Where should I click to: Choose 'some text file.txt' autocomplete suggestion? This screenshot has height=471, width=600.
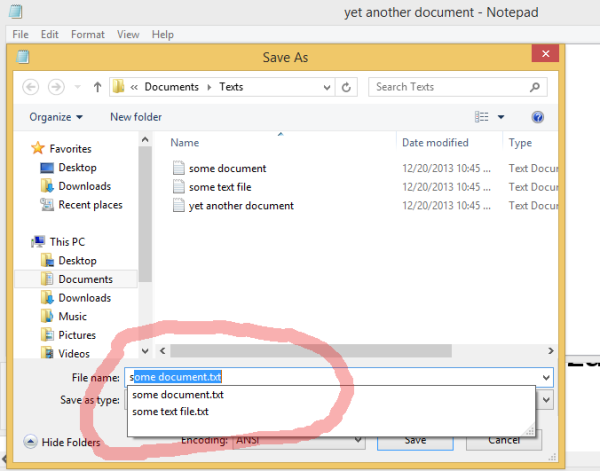(170, 412)
